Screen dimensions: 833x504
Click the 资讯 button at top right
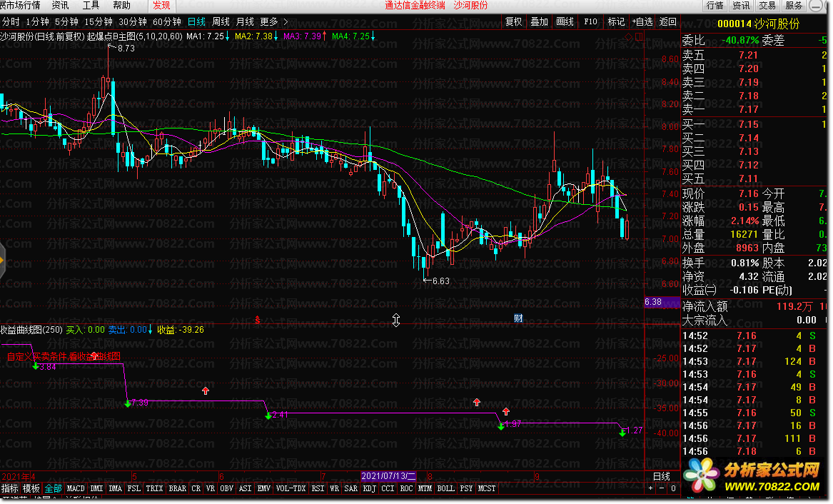tap(741, 5)
